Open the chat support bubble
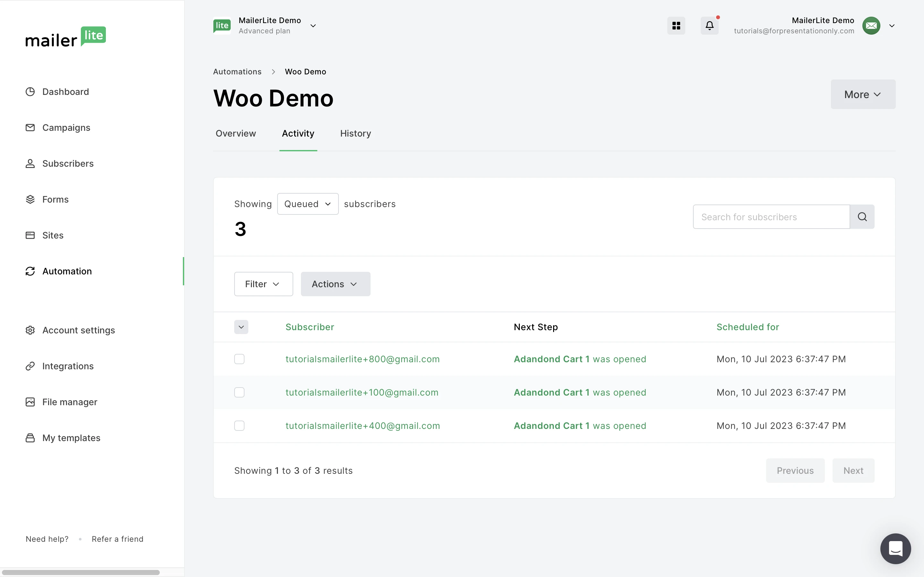Screen dimensions: 924x577 tap(895, 548)
